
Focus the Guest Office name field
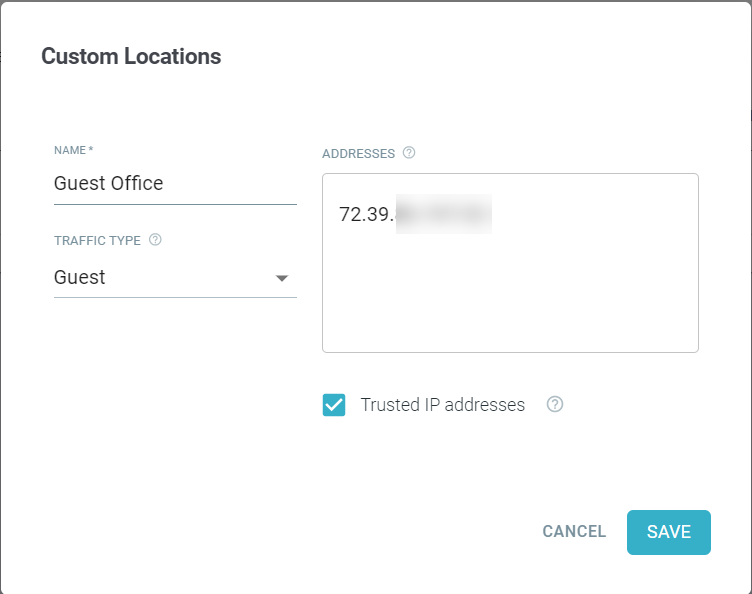pos(175,184)
